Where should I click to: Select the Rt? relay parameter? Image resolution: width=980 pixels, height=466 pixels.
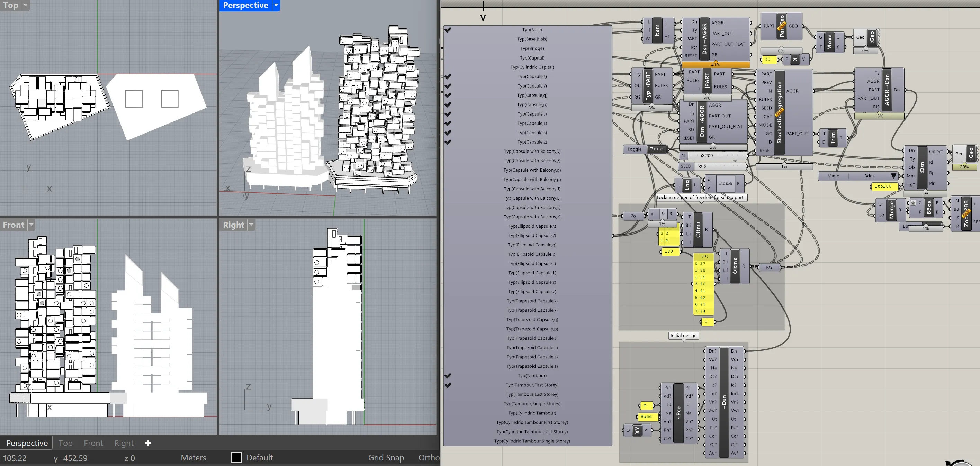(769, 267)
